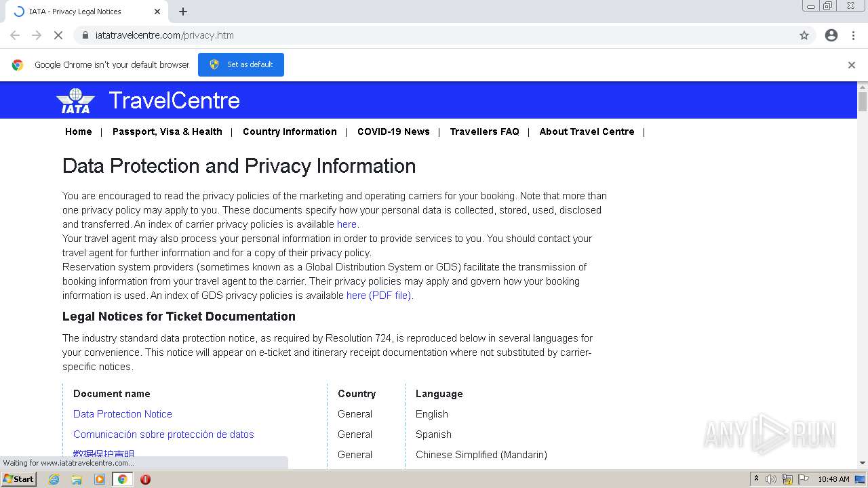Stop loading the page
Image resolution: width=868 pixels, height=488 pixels.
coord(58,35)
